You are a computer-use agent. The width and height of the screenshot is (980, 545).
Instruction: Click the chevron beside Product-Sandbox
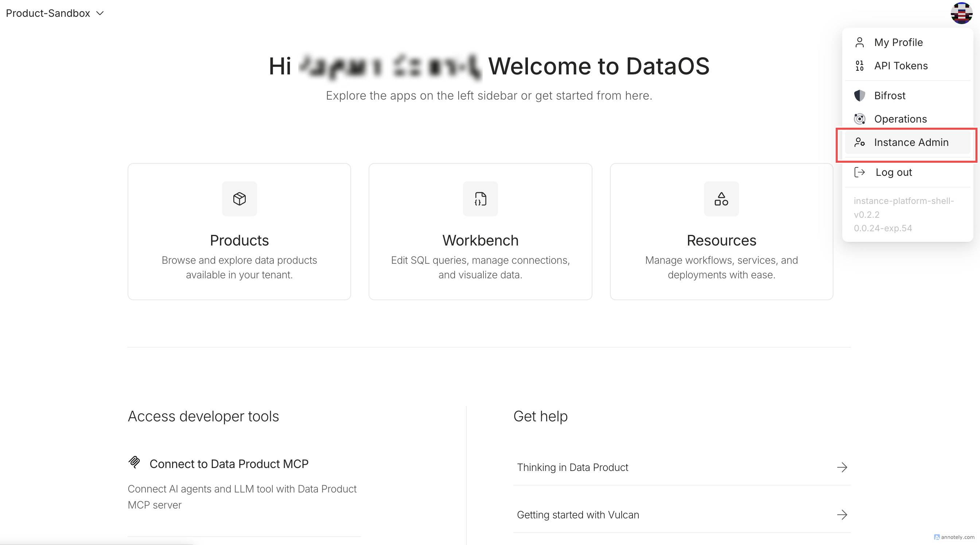coord(100,13)
